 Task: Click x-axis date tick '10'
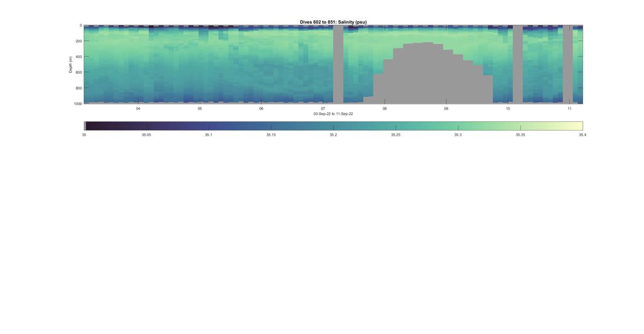(508, 108)
